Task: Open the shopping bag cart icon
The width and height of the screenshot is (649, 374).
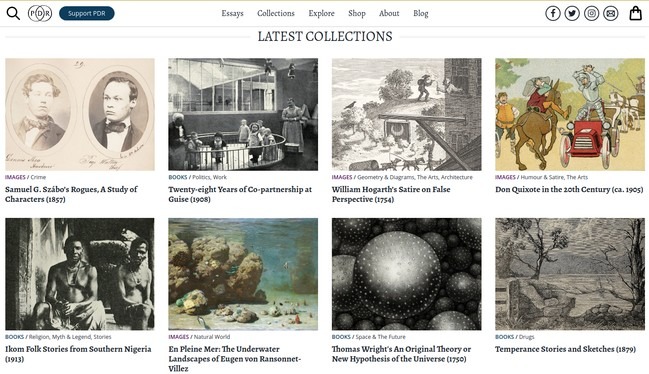Action: 635,13
